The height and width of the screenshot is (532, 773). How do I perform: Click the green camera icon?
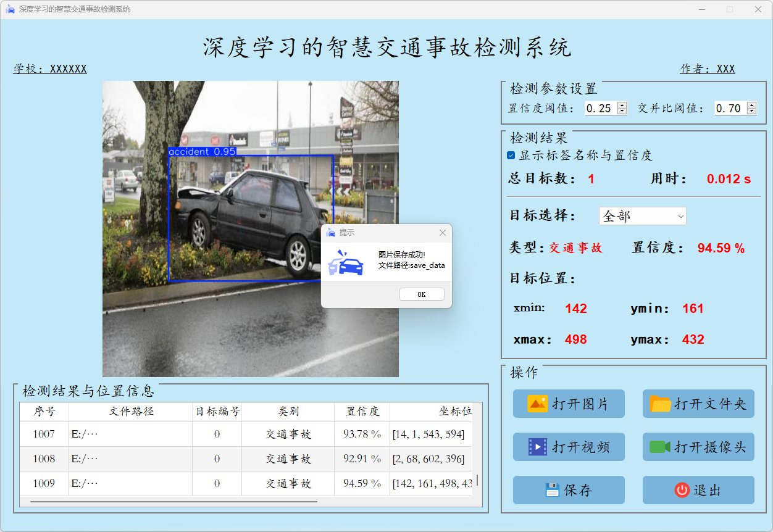(660, 447)
